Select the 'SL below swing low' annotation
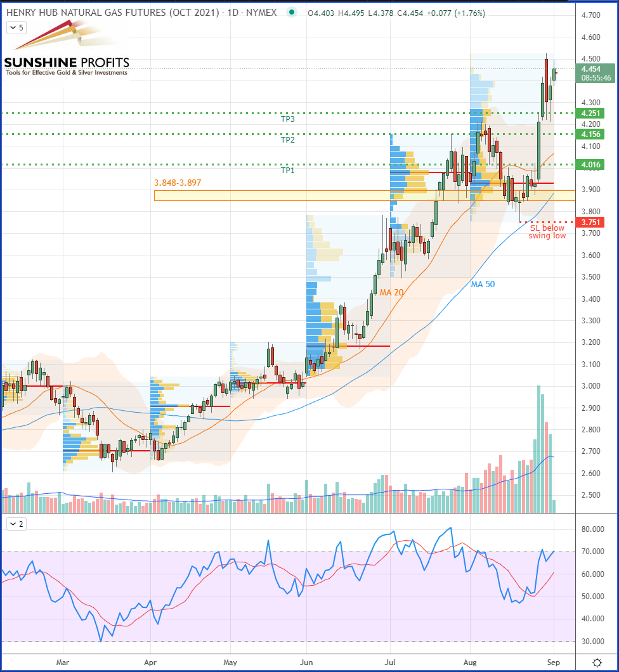Image resolution: width=619 pixels, height=672 pixels. pyautogui.click(x=547, y=232)
